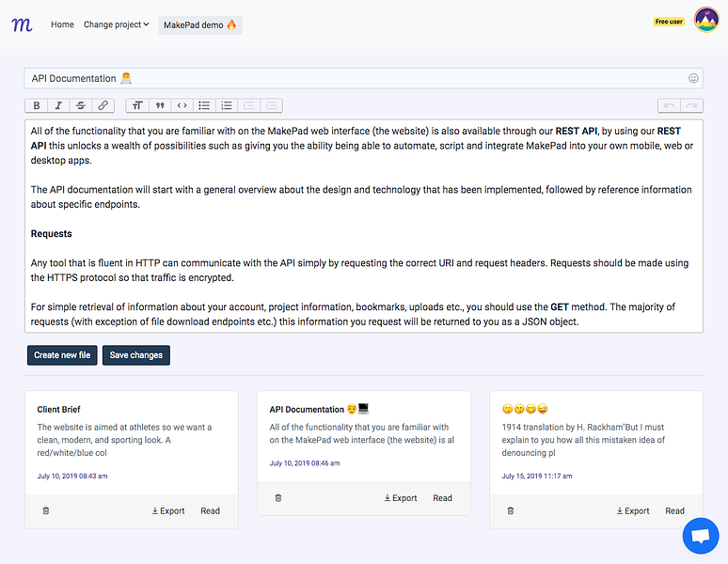
Task: Export the Client Brief file
Action: [168, 510]
